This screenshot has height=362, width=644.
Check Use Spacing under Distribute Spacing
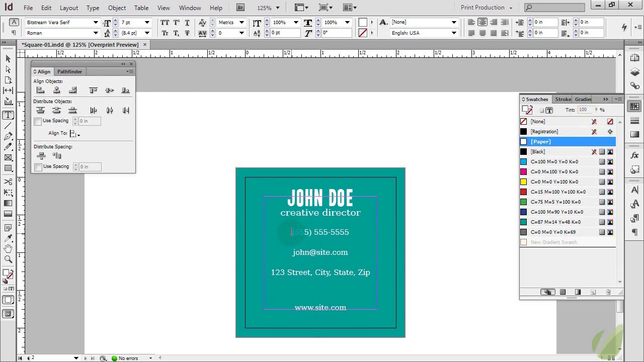pos(38,167)
